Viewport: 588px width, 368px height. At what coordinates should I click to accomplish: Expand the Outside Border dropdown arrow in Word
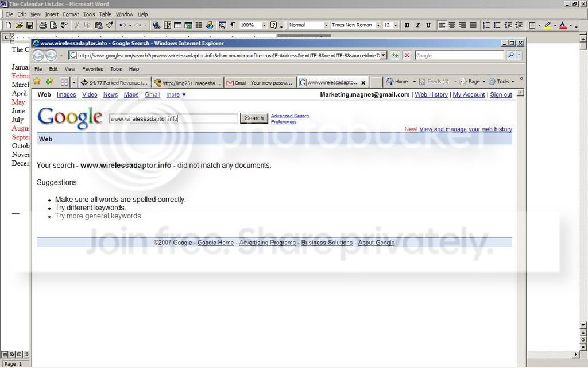(539, 25)
